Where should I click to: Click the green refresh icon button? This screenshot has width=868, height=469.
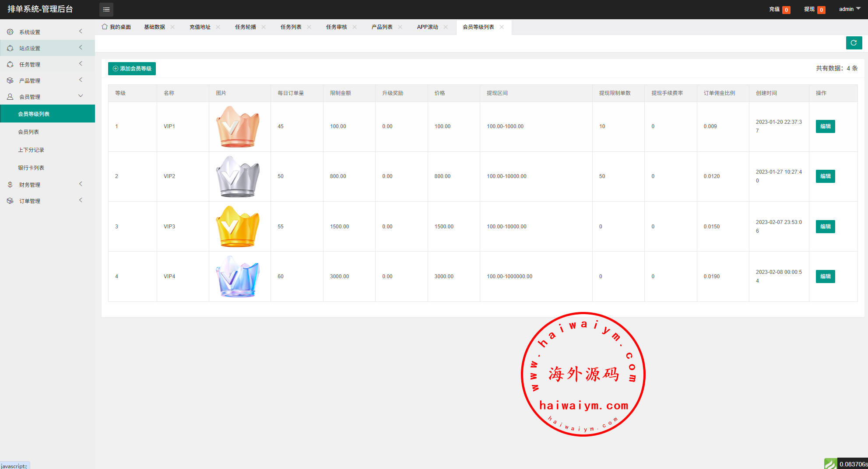click(x=854, y=43)
